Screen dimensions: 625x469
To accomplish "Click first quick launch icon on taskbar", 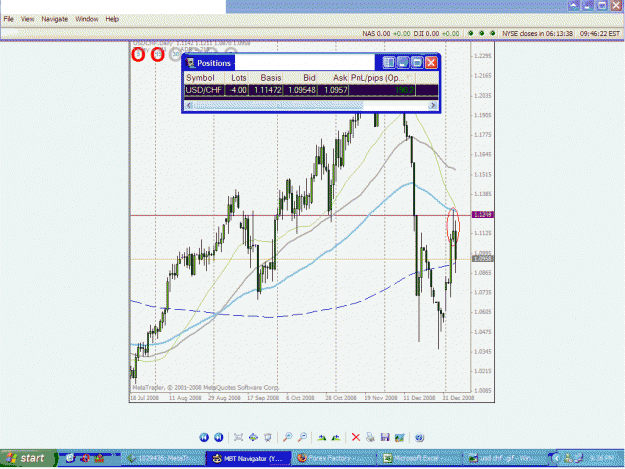I will click(70, 458).
